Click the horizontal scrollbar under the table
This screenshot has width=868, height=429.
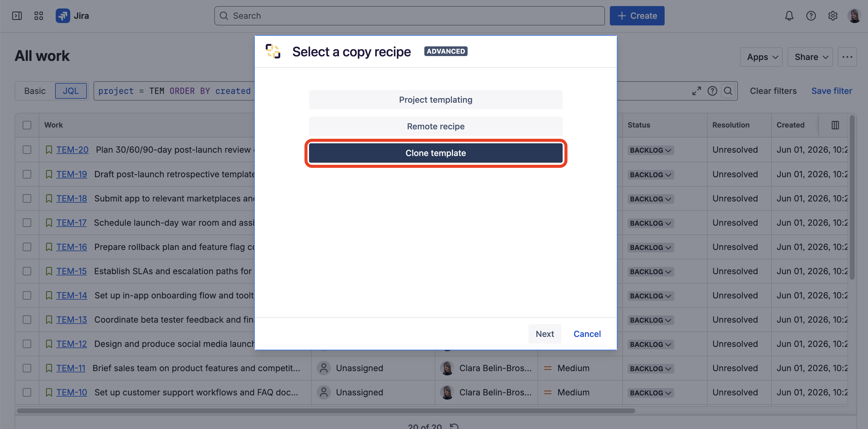[x=326, y=411]
